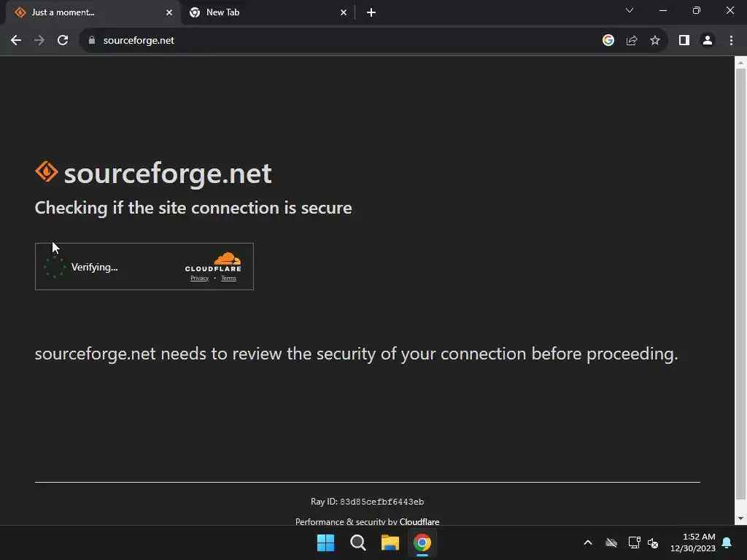The width and height of the screenshot is (747, 560).
Task: Restore down the Chrome window
Action: coord(697,10)
